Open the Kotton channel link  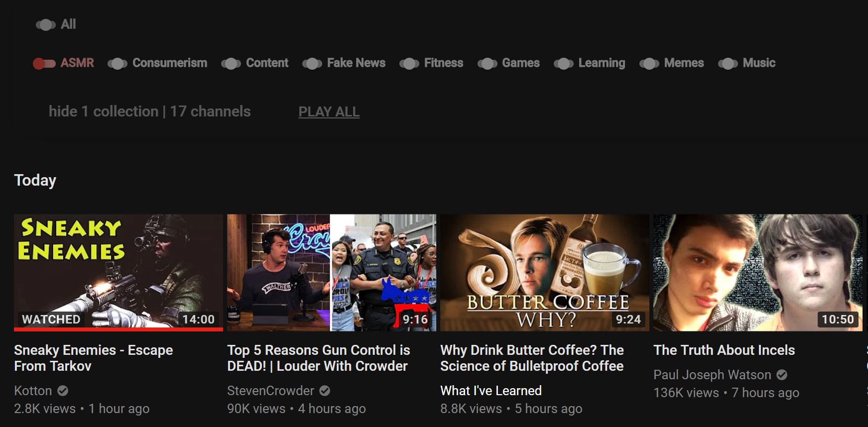click(x=33, y=391)
